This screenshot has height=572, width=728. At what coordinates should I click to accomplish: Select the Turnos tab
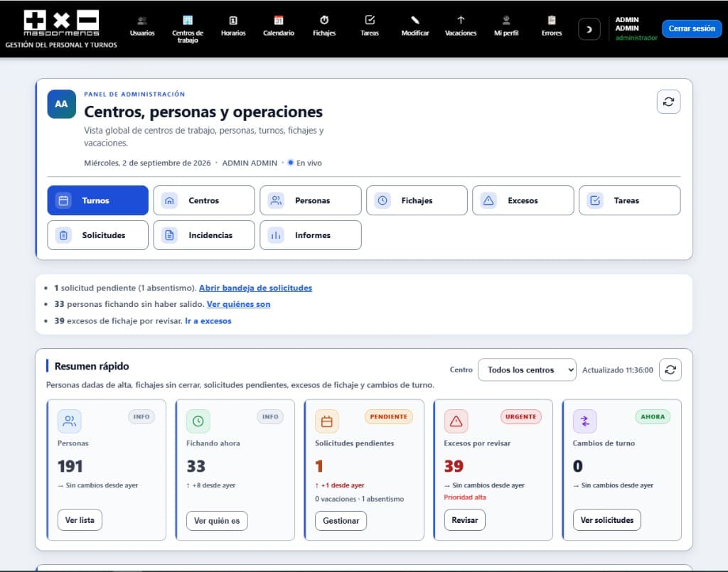point(98,200)
